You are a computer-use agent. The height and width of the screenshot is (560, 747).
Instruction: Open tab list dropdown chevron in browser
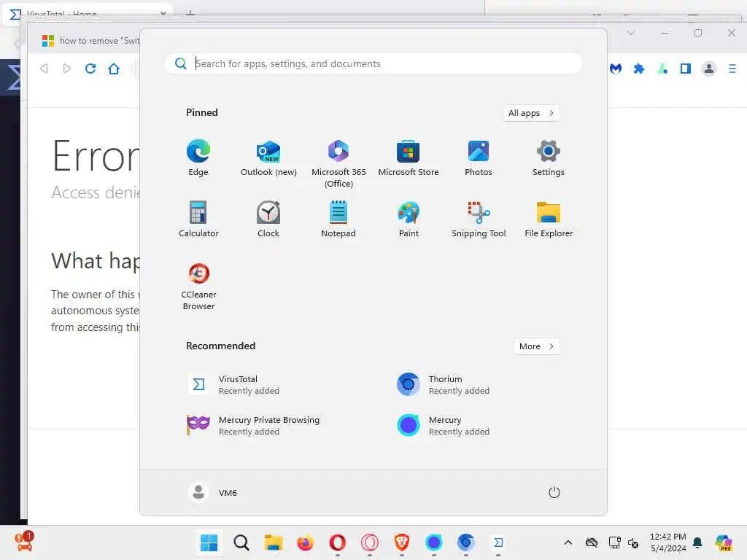click(631, 33)
